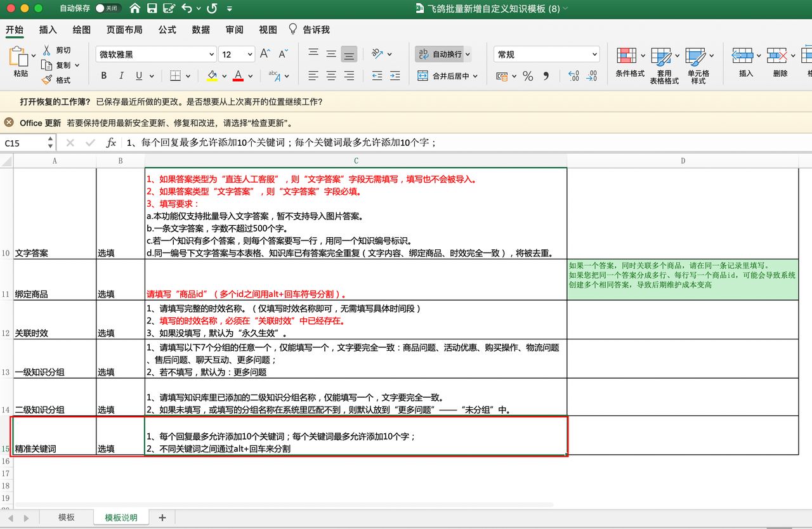Expand the borders dropdown arrow
This screenshot has width=812, height=529.
pyautogui.click(x=188, y=76)
